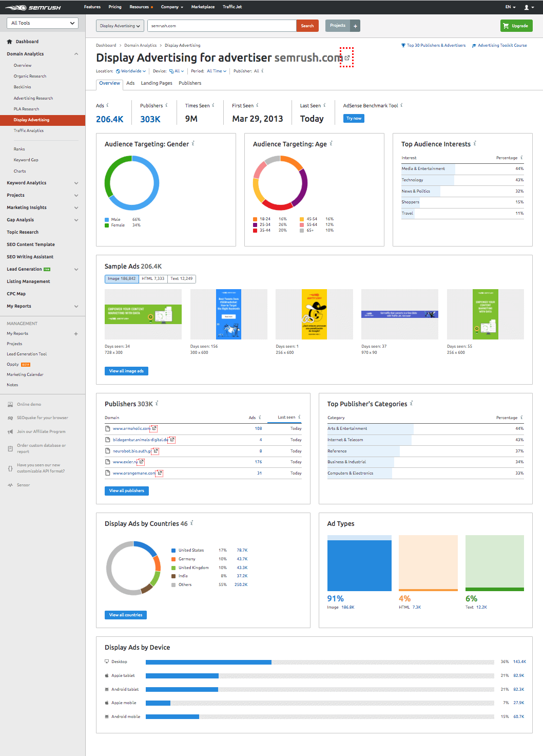Show info icon beside Publishers metric
543x756 pixels.
166,105
